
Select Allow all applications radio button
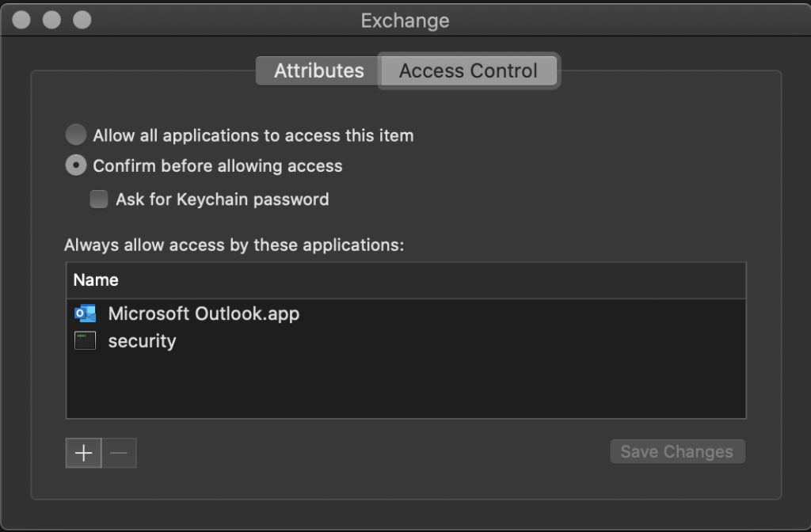click(x=76, y=135)
